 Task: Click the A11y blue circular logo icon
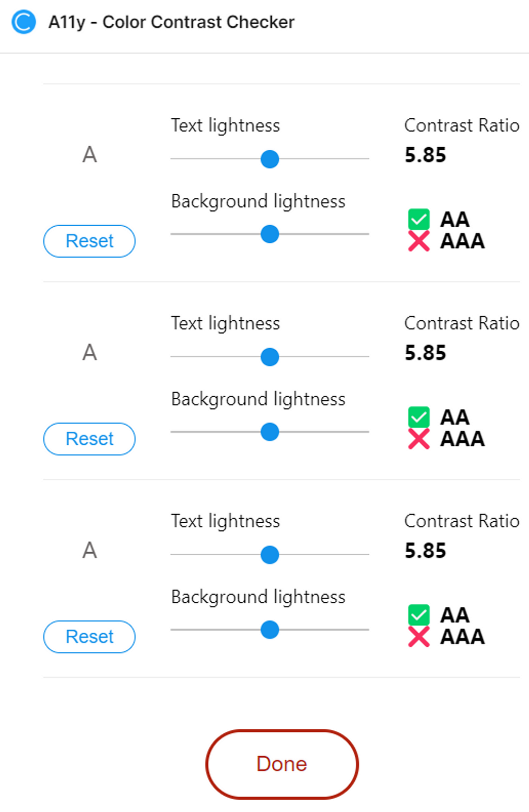[24, 22]
